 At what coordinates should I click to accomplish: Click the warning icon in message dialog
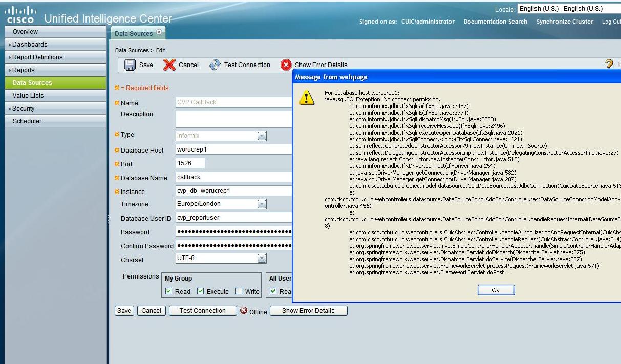click(x=307, y=98)
